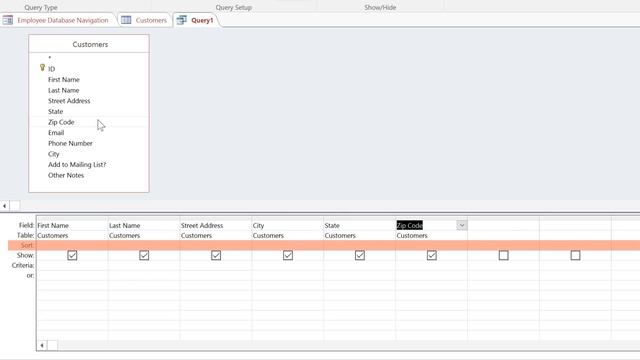Image resolution: width=640 pixels, height=360 pixels.
Task: Click the Street Address field cell in grid
Action: point(216,225)
